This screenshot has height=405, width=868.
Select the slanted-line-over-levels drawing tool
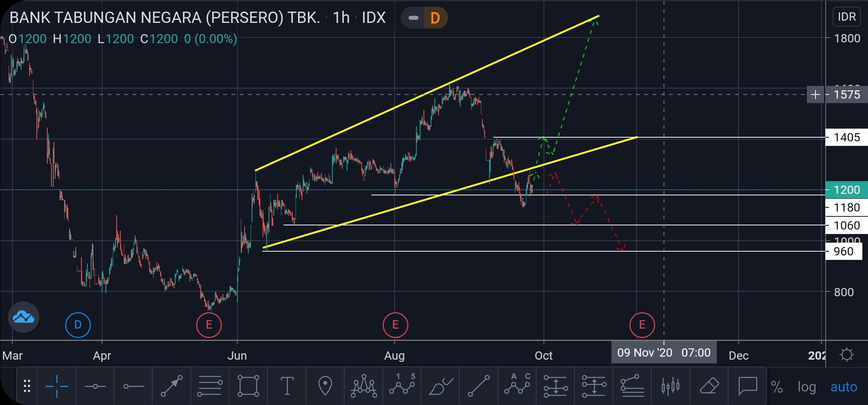click(x=632, y=386)
